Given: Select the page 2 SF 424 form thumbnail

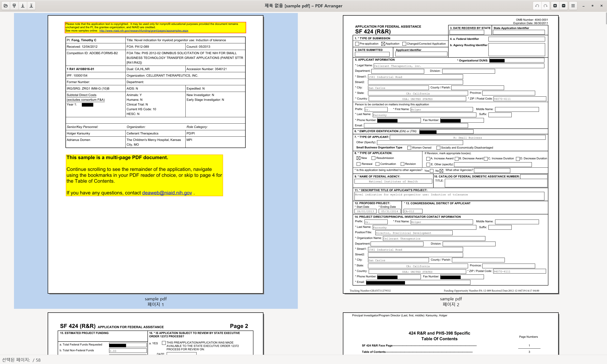Looking at the screenshot, I should 451,154.
